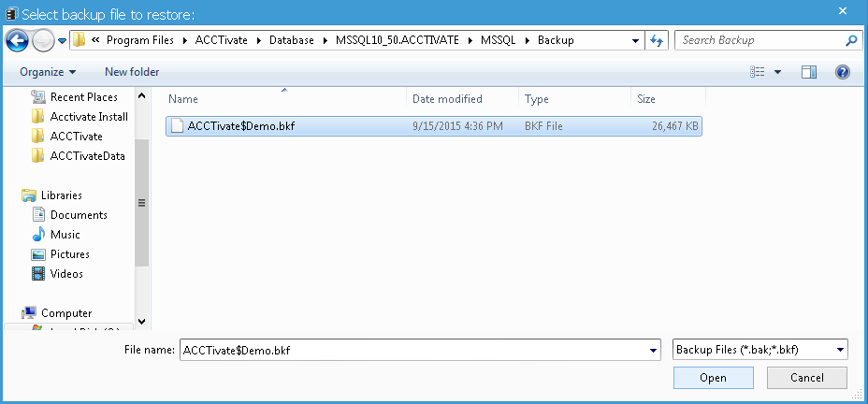The image size is (868, 404).
Task: Select ACCTivate in the address breadcrumb
Action: click(222, 40)
